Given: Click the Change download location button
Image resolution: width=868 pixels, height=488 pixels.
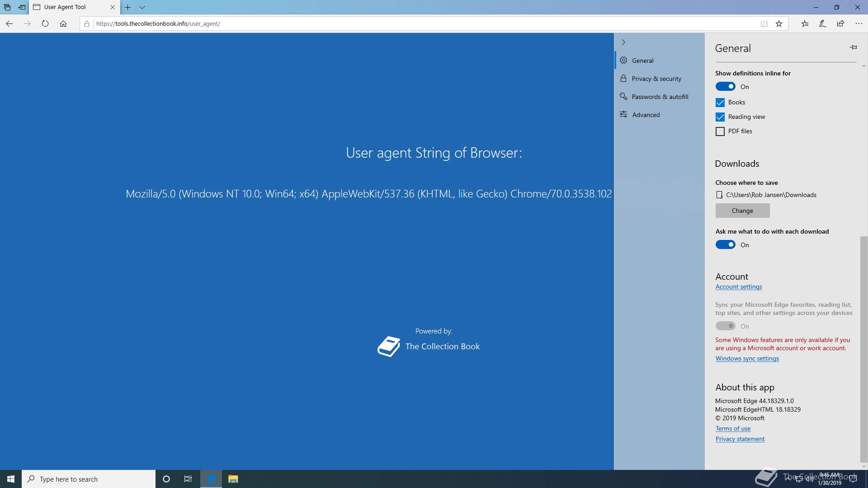Looking at the screenshot, I should [x=742, y=211].
